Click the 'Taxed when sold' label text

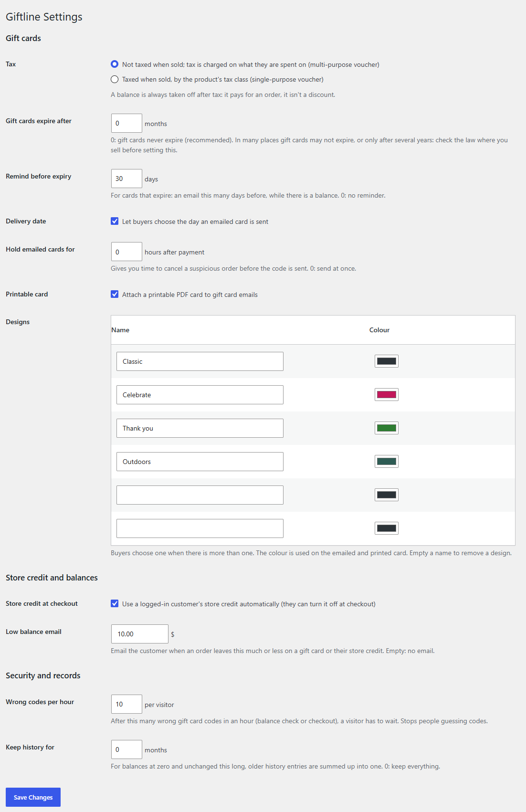click(223, 79)
